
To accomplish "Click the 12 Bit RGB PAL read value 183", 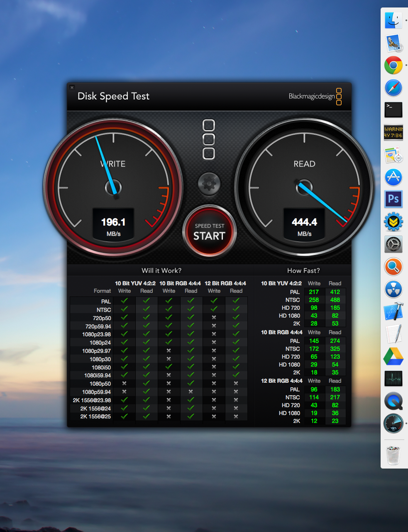I will 335,389.
